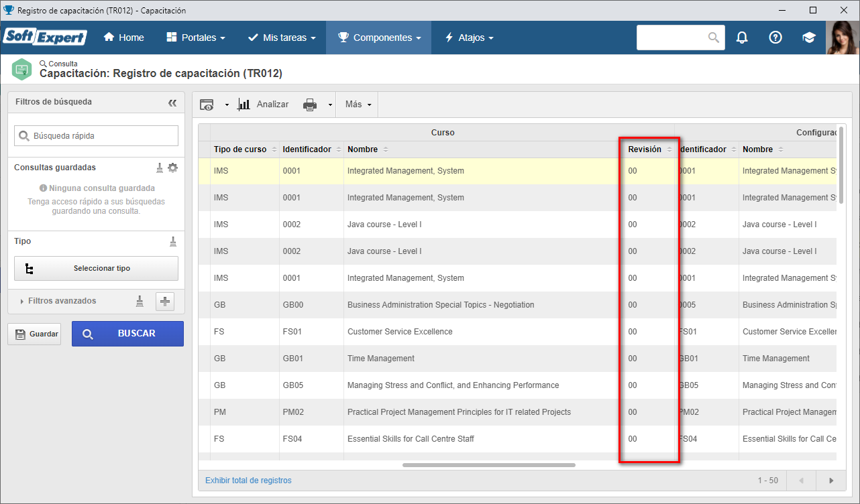Open the Componentes menu
Image resolution: width=860 pixels, height=504 pixels.
[x=379, y=38]
